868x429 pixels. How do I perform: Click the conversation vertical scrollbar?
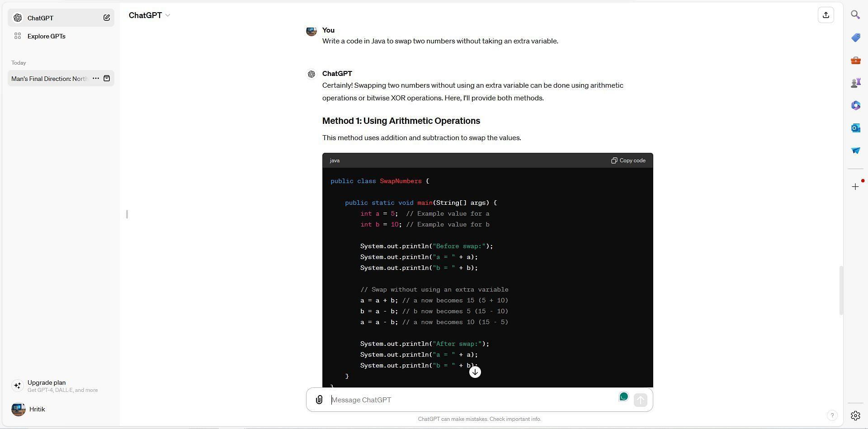pyautogui.click(x=841, y=290)
